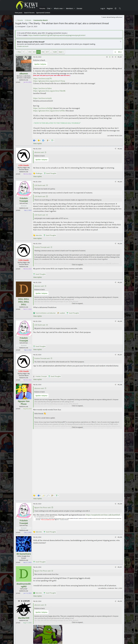Click share icon on post #6,289

point(115,504)
